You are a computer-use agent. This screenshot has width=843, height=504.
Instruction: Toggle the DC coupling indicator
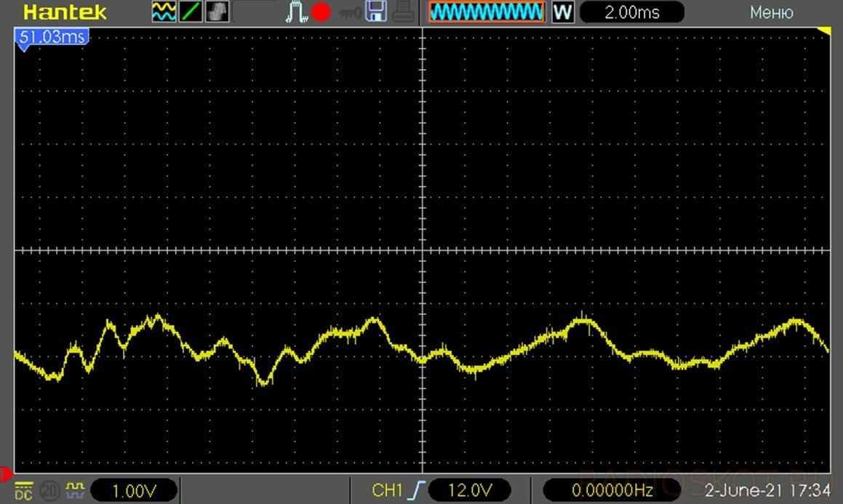point(23,491)
